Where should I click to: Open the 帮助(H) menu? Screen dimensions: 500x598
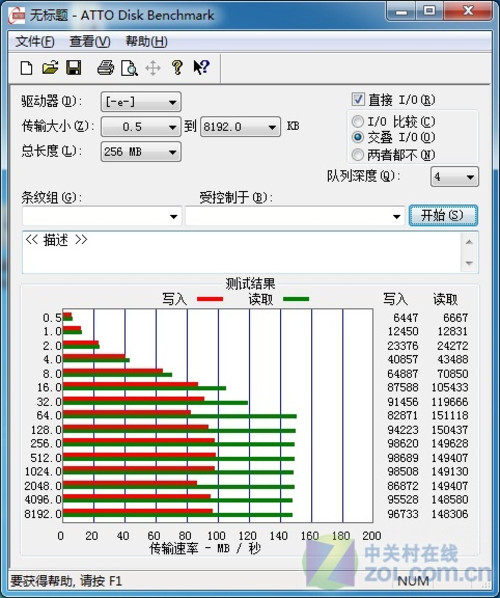click(x=147, y=42)
